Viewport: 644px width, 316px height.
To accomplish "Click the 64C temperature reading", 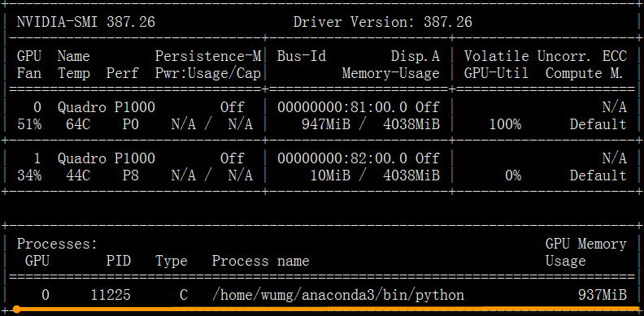I will (78, 124).
